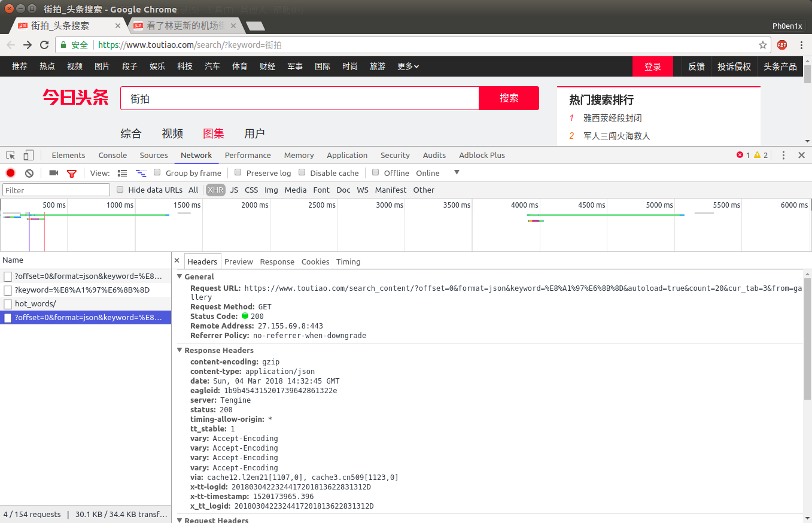
Task: Close the request details pane
Action: (177, 261)
